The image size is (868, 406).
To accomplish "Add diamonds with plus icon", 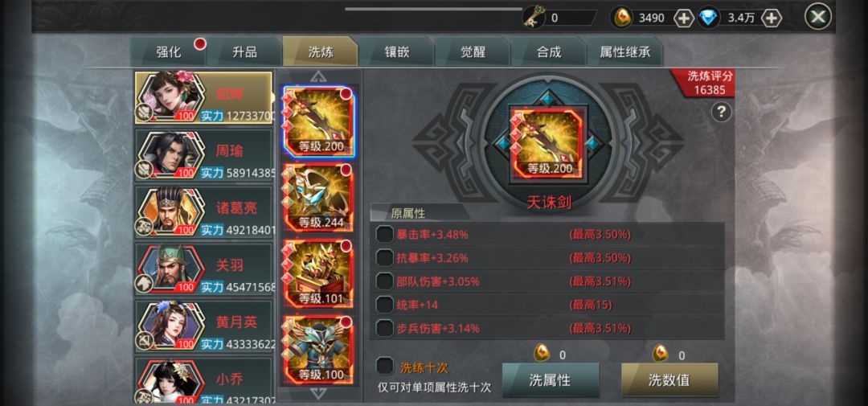I will 771,18.
